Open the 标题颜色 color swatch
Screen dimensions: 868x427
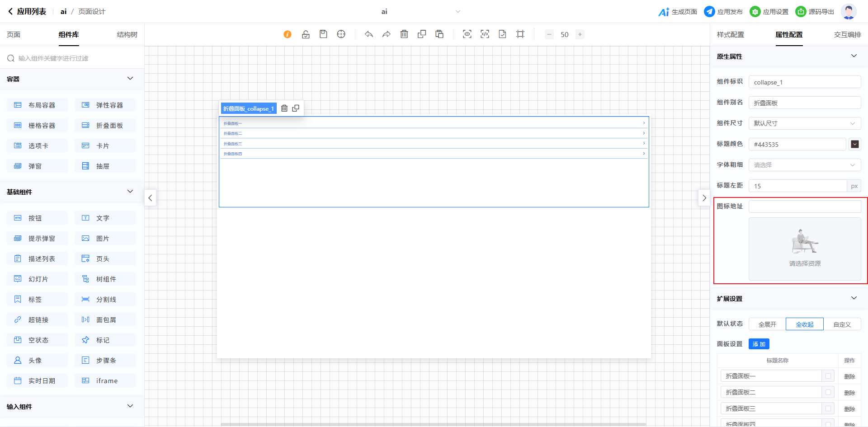[854, 144]
